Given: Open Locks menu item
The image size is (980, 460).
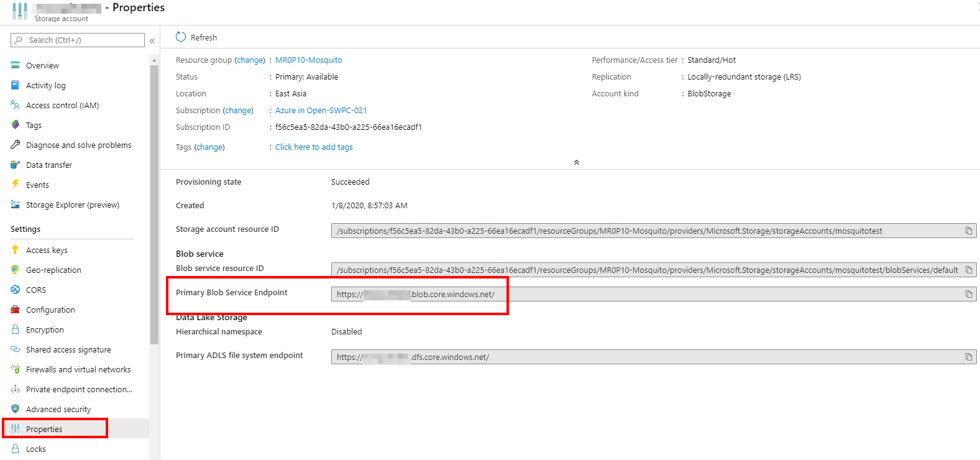Looking at the screenshot, I should (36, 449).
